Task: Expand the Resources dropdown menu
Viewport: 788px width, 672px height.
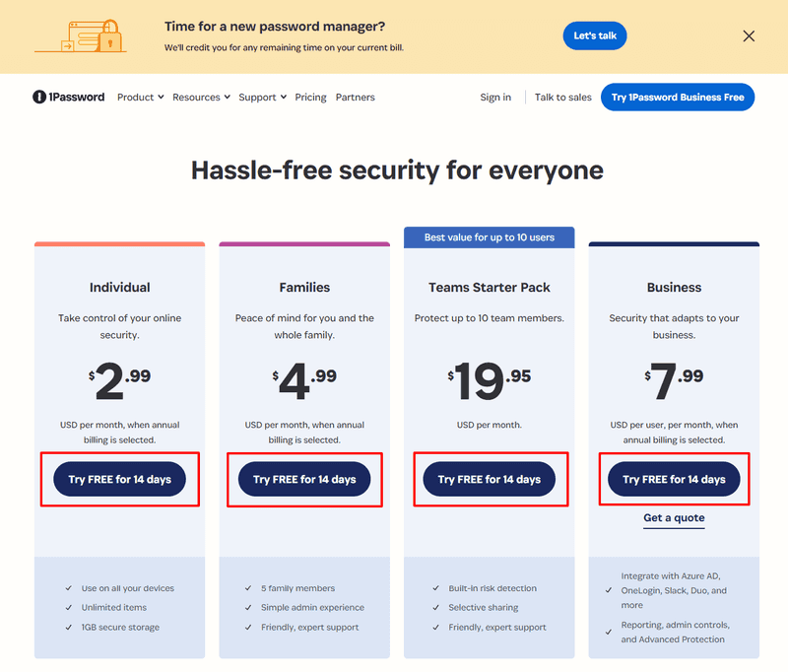Action: click(201, 97)
